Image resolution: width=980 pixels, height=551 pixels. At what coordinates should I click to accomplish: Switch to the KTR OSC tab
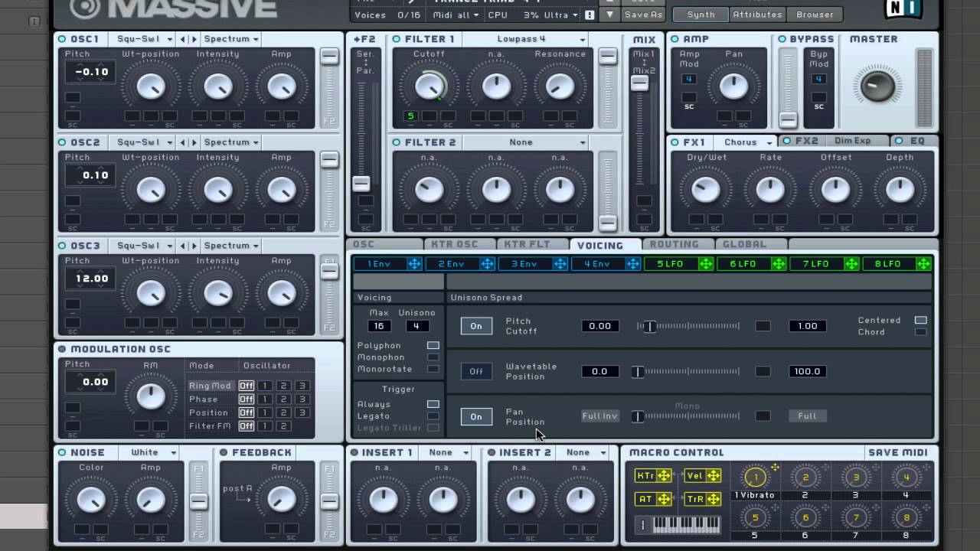coord(459,244)
